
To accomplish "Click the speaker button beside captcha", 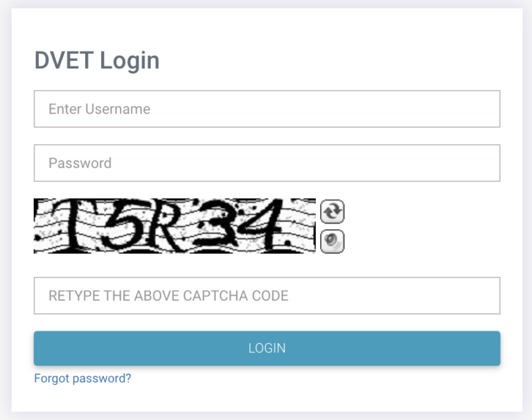I will point(332,241).
